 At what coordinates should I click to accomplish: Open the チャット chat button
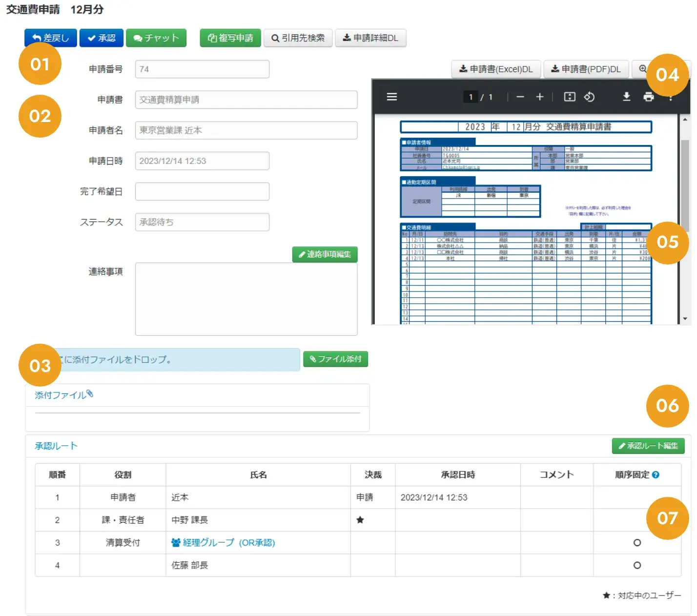156,38
